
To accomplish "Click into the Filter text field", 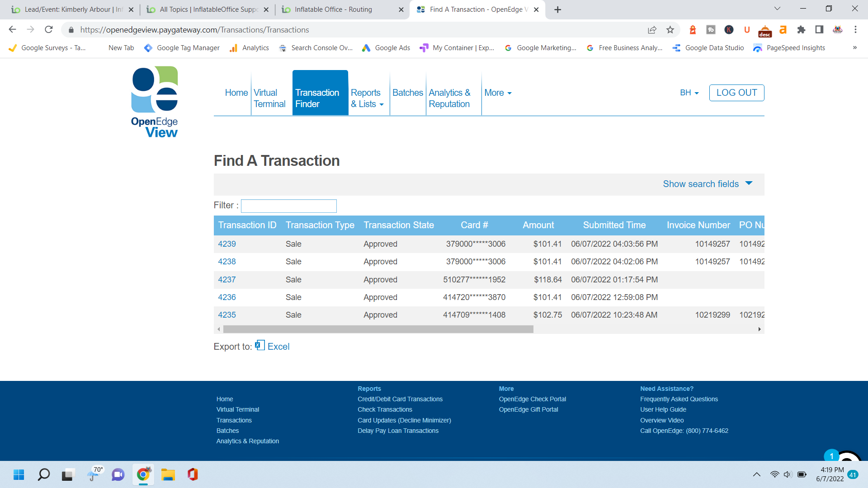I will (x=288, y=206).
